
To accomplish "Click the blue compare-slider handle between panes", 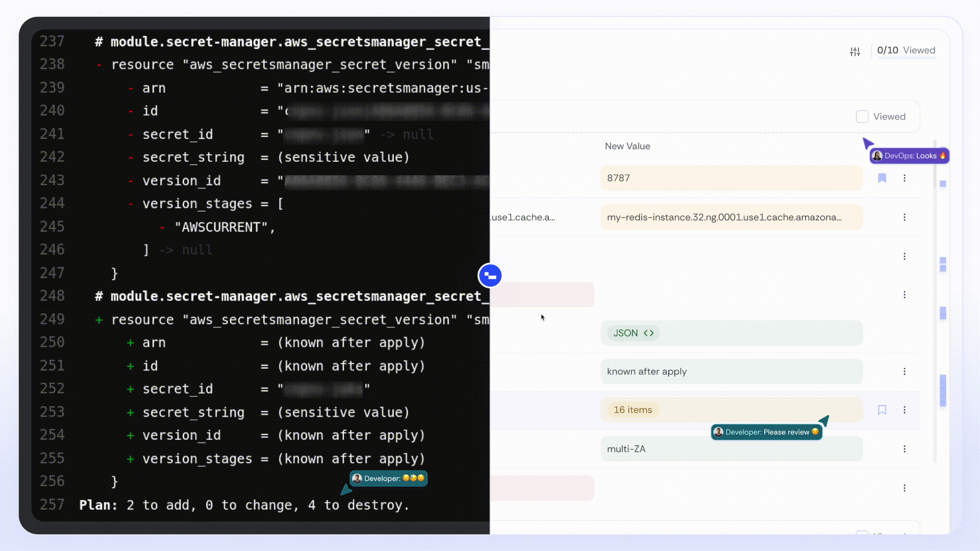I will click(490, 276).
